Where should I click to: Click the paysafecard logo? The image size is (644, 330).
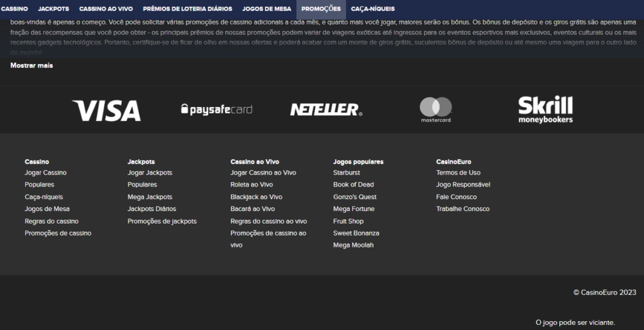[216, 110]
